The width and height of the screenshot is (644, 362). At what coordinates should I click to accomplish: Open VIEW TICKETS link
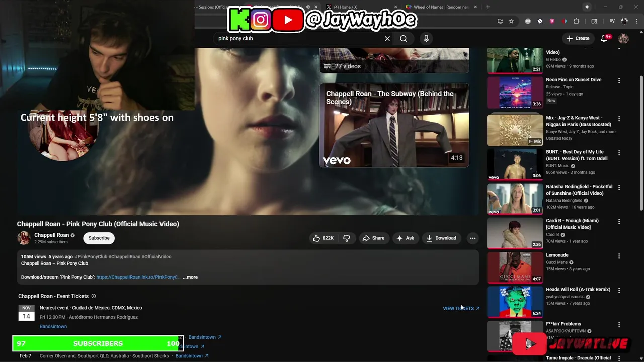pyautogui.click(x=461, y=308)
